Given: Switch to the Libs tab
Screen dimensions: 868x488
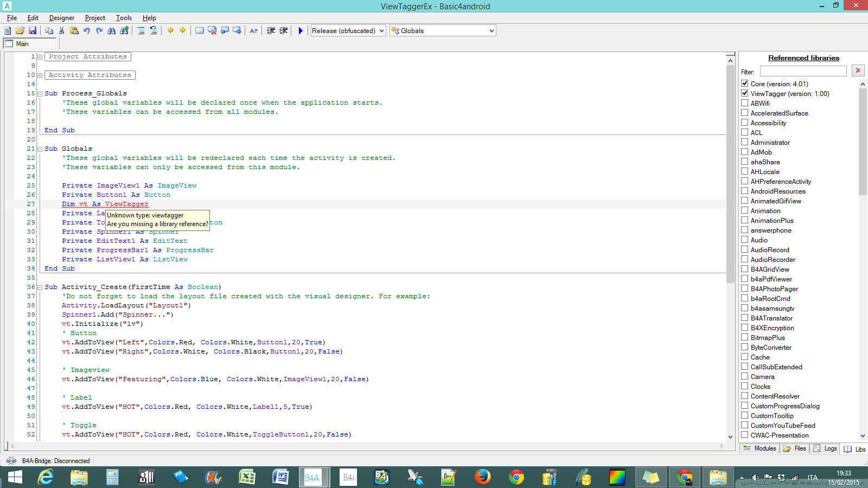Looking at the screenshot, I should point(855,449).
